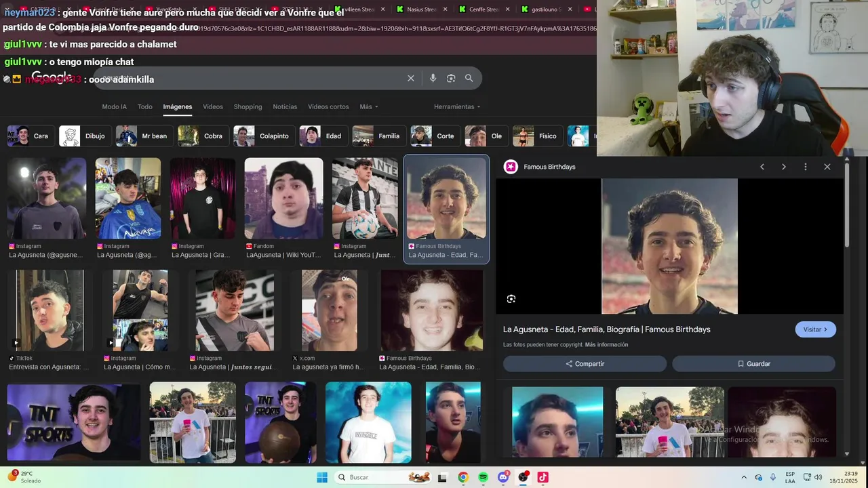Click the Compartir button
This screenshot has height=488, width=868.
point(585,364)
